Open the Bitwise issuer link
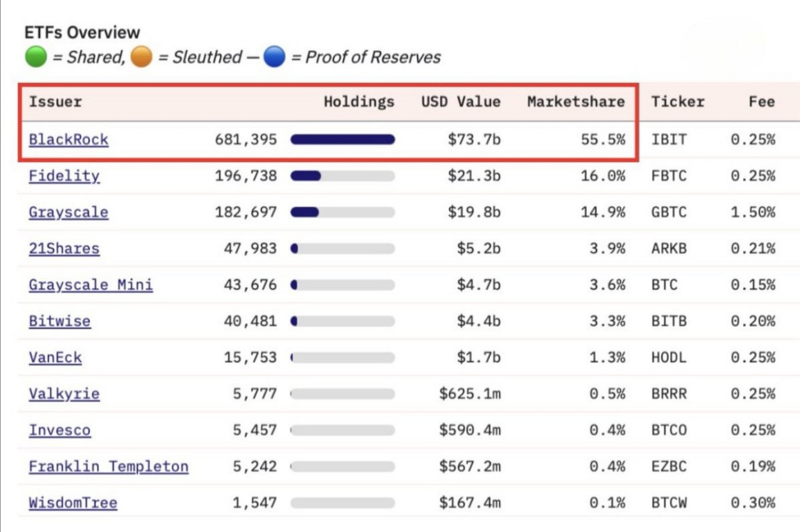This screenshot has height=532, width=800. pyautogui.click(x=60, y=321)
